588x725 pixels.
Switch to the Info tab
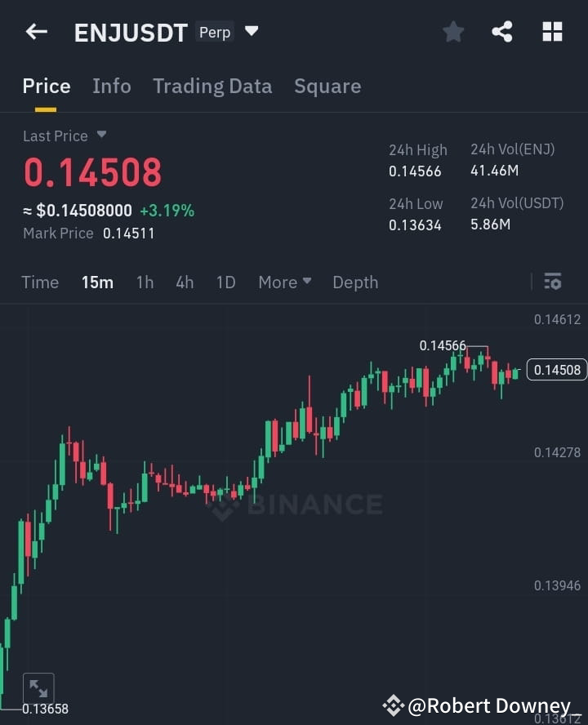tap(112, 86)
